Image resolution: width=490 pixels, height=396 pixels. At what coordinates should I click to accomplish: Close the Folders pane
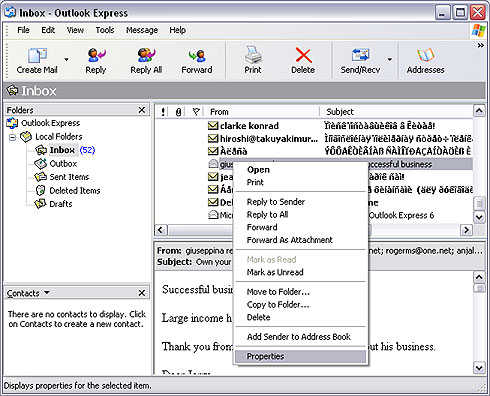pyautogui.click(x=142, y=110)
